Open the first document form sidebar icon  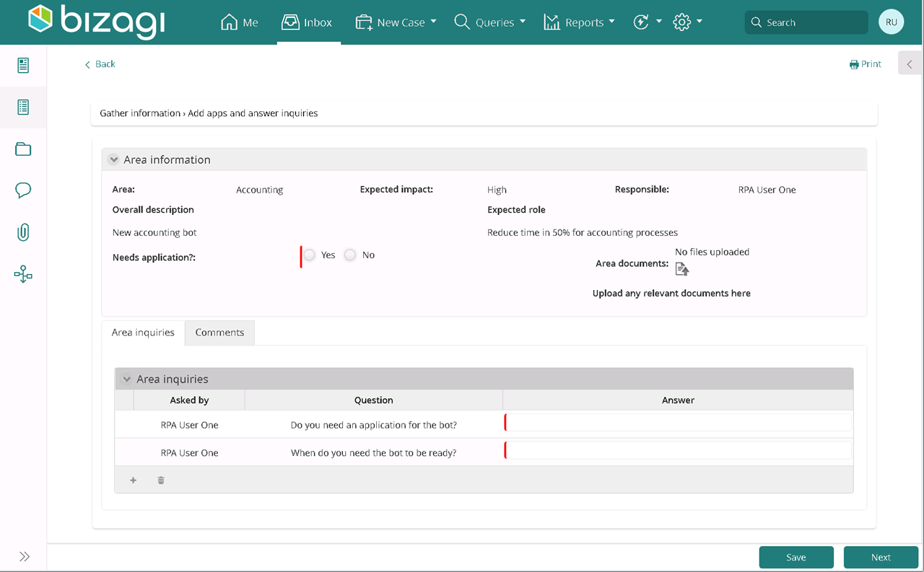[23, 66]
